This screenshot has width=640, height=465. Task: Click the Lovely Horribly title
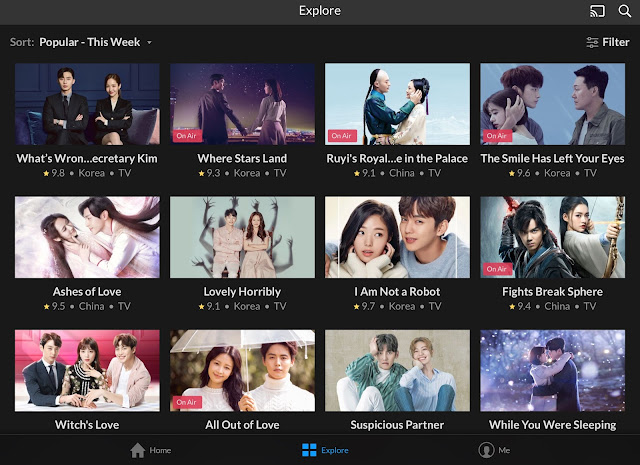[242, 291]
